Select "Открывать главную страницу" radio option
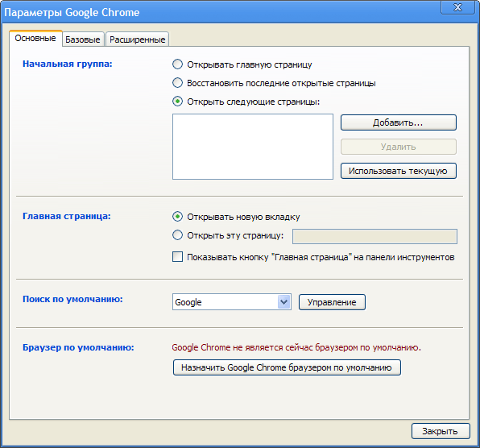This screenshot has width=480, height=448. pos(177,64)
